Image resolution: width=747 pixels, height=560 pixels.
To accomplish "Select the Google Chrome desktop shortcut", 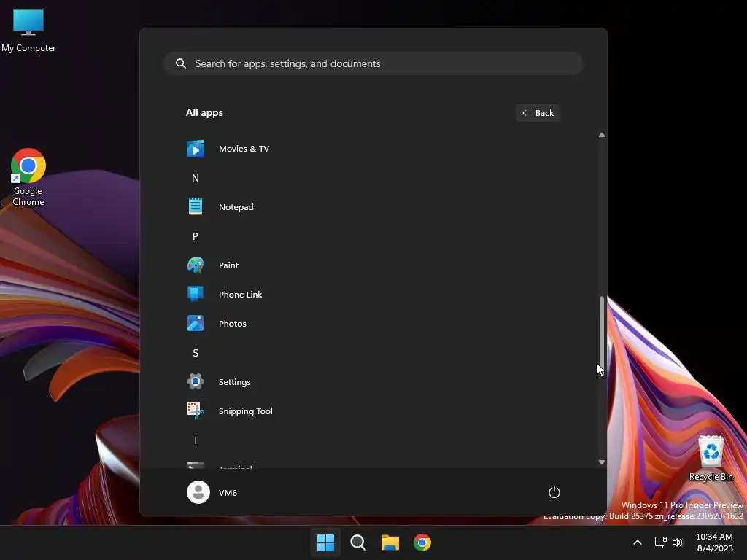I will click(x=28, y=177).
